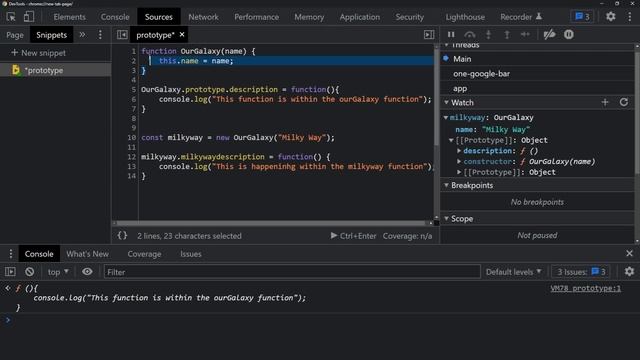Toggle the console sidebar icon
Image resolution: width=640 pixels, height=360 pixels.
pyautogui.click(x=10, y=272)
